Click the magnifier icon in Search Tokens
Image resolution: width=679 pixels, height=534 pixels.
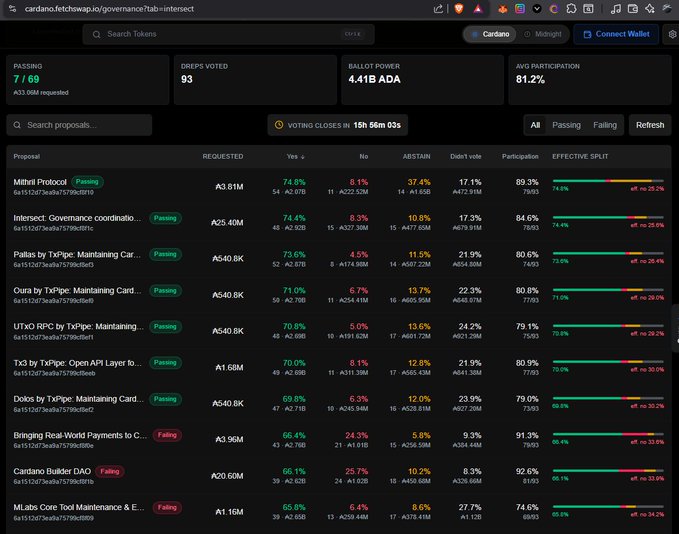coord(97,34)
